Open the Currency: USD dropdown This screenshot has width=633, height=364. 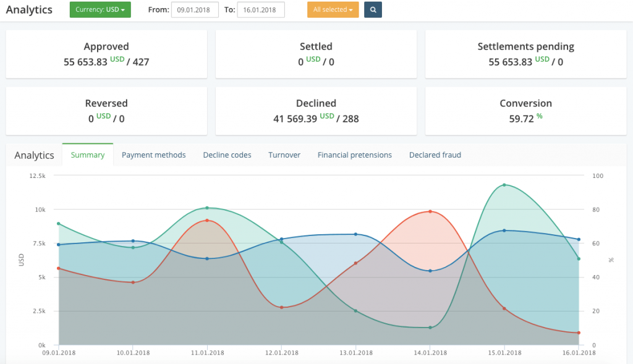[x=100, y=10]
